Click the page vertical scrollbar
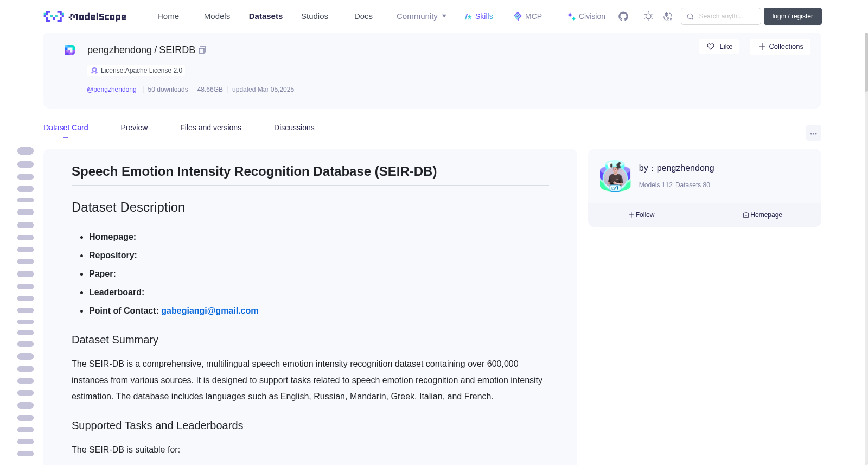This screenshot has height=465, width=868. pyautogui.click(x=866, y=62)
